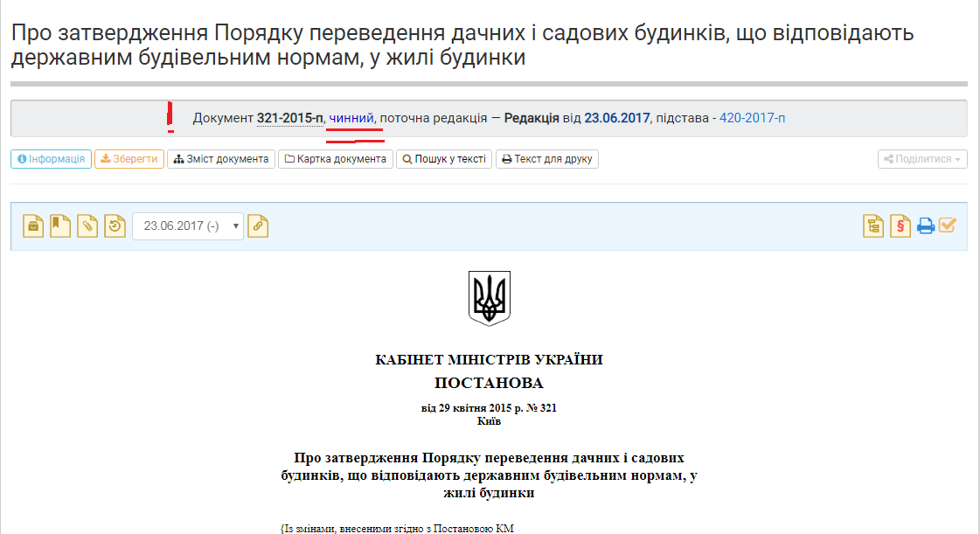Open Картка документа tab
Screen dimensions: 980x534
[336, 159]
